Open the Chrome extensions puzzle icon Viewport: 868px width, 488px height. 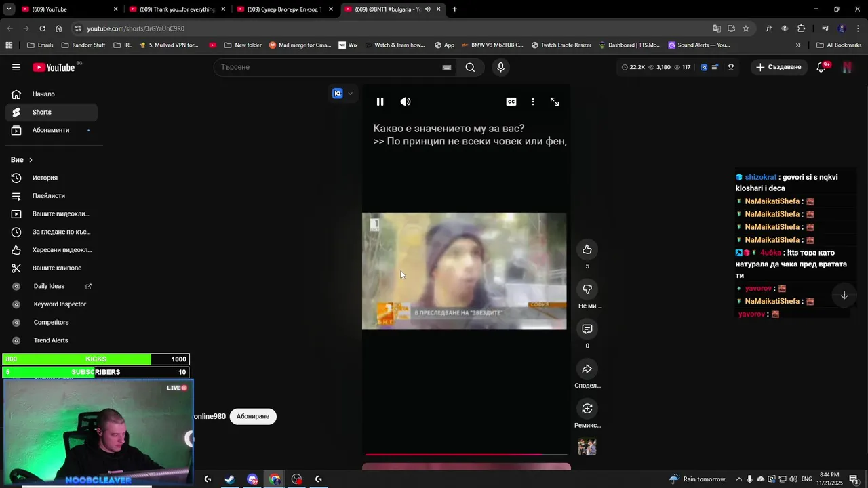coord(802,28)
